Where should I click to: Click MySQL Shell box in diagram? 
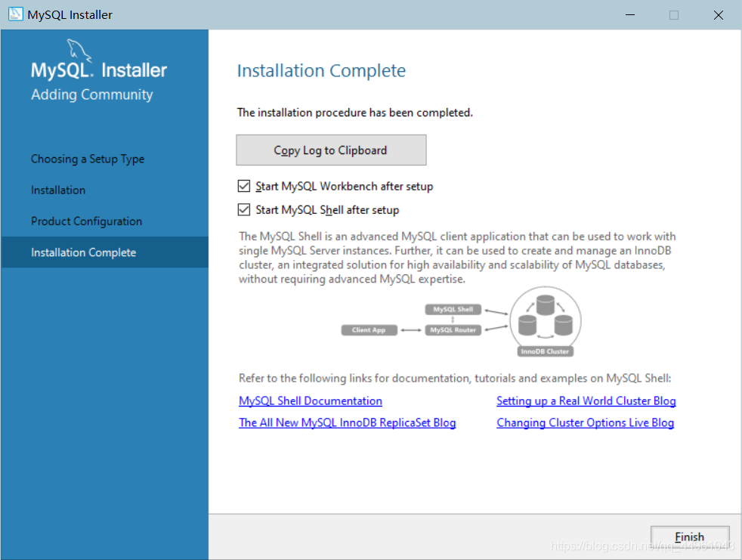coord(453,310)
